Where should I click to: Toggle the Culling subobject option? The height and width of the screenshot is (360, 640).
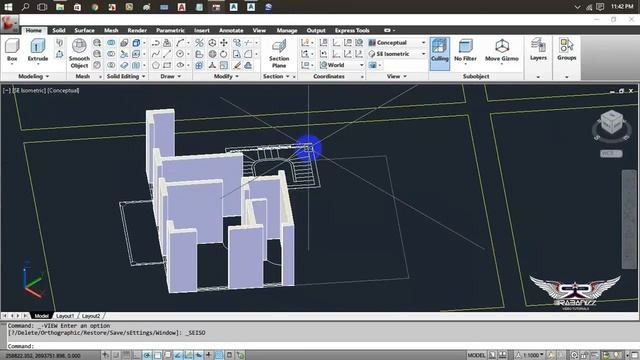point(440,53)
